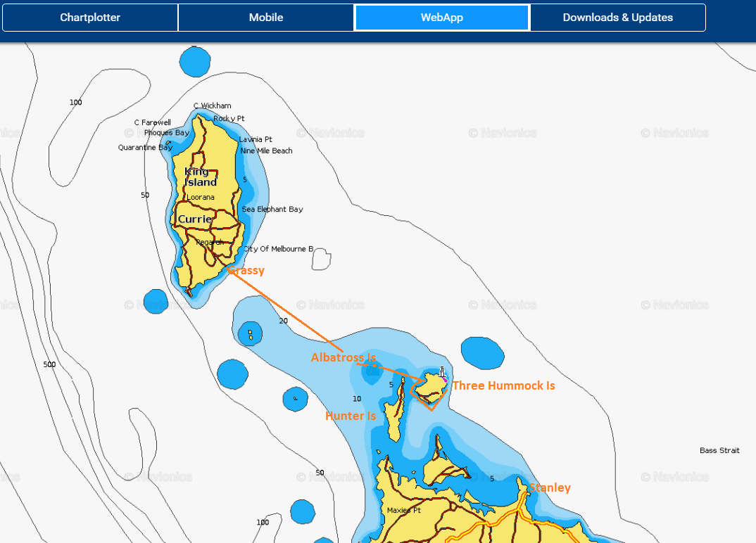The width and height of the screenshot is (756, 543).
Task: Select the WebApp tab
Action: tap(441, 18)
